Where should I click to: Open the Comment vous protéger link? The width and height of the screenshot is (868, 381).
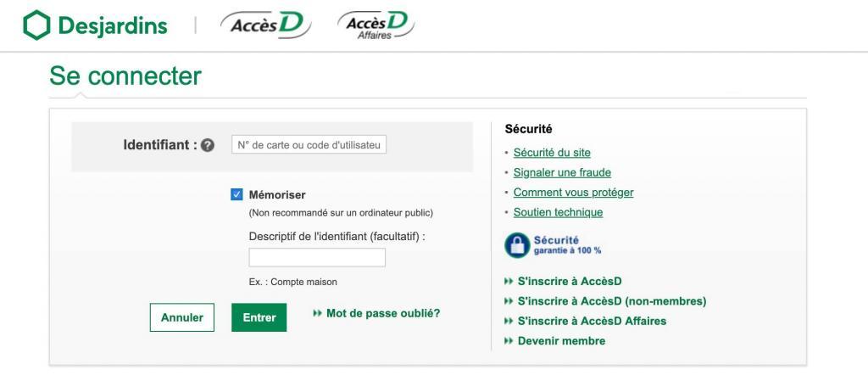click(574, 192)
